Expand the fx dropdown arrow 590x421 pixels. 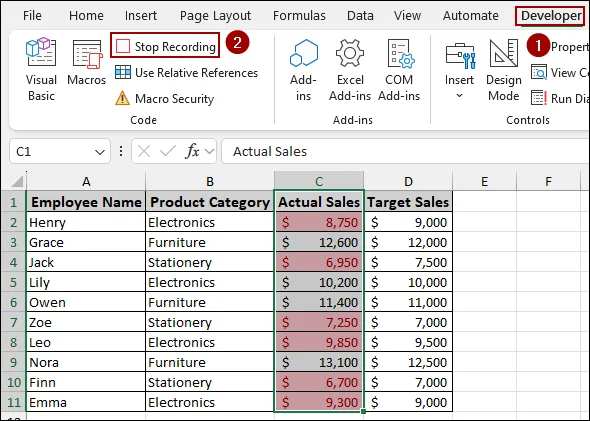(x=209, y=152)
